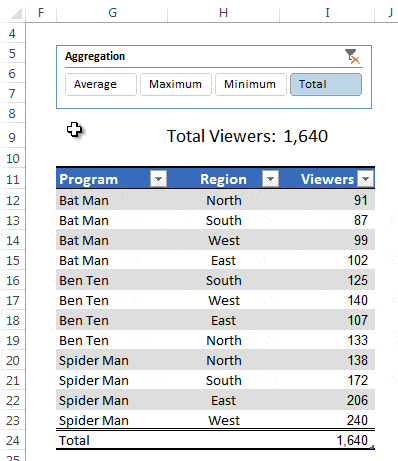The height and width of the screenshot is (461, 398).
Task: Select column H header
Action: pyautogui.click(x=223, y=13)
